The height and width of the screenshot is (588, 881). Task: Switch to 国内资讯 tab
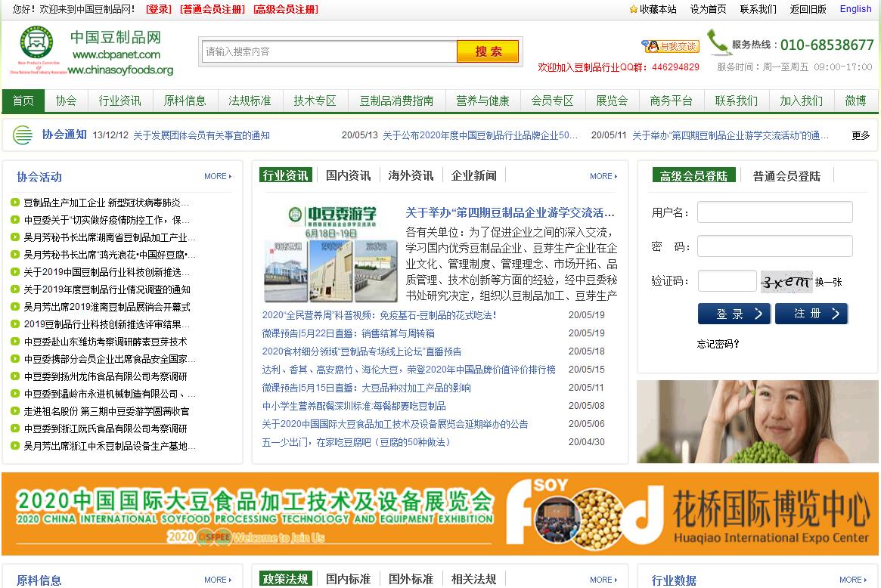(348, 175)
